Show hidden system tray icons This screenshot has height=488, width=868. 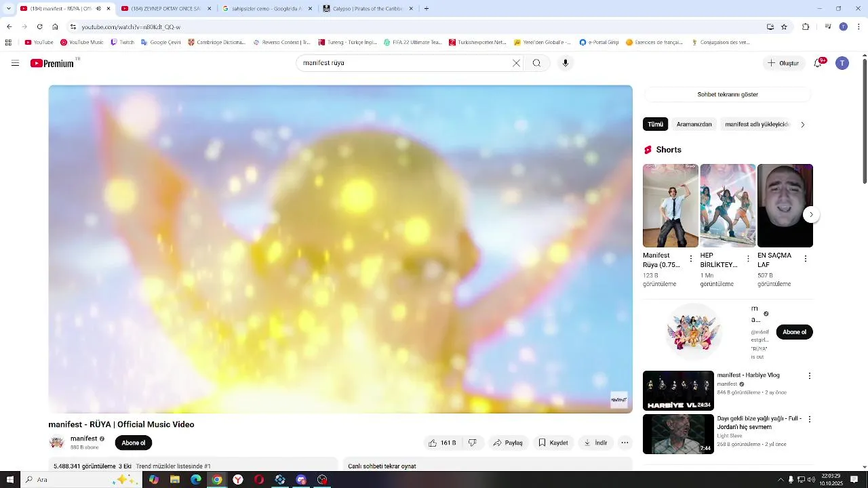click(x=780, y=479)
